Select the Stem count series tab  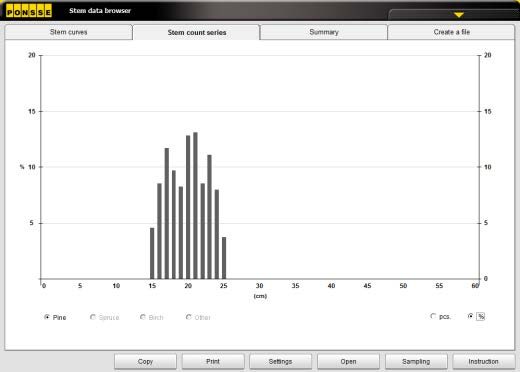click(x=196, y=32)
